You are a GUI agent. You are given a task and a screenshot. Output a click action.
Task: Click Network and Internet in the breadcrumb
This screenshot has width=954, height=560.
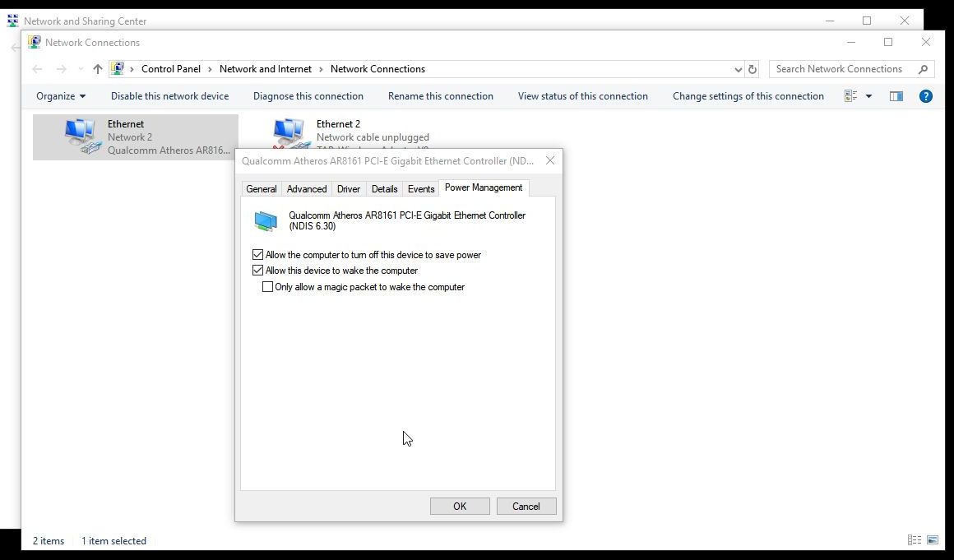[x=266, y=69]
